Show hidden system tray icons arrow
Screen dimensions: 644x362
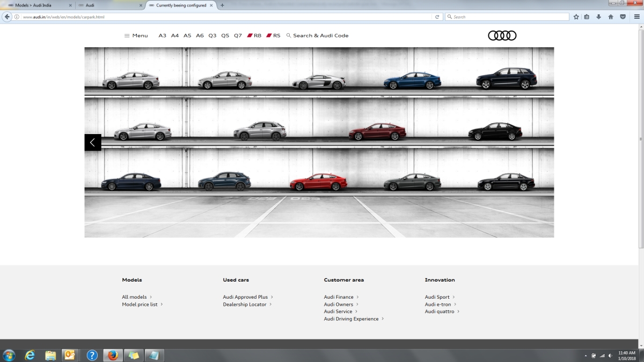click(x=586, y=356)
